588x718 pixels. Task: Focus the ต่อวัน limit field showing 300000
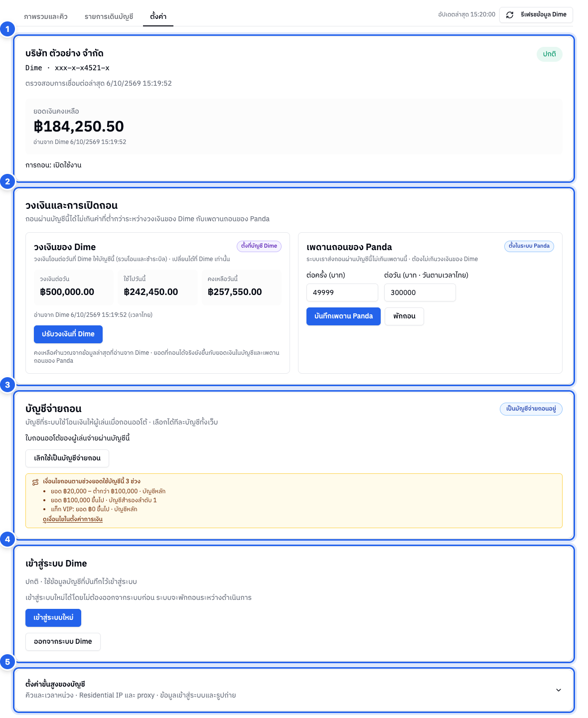(420, 292)
